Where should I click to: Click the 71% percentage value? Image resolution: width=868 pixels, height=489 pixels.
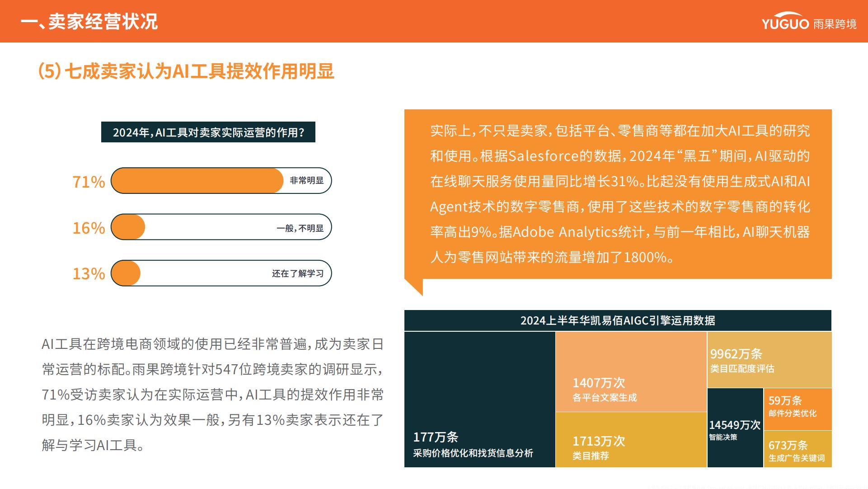(89, 182)
